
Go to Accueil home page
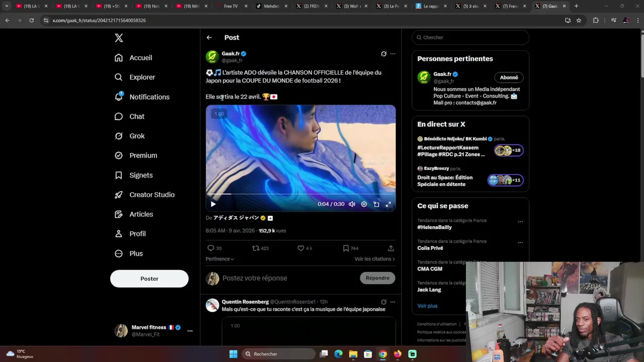133,58
